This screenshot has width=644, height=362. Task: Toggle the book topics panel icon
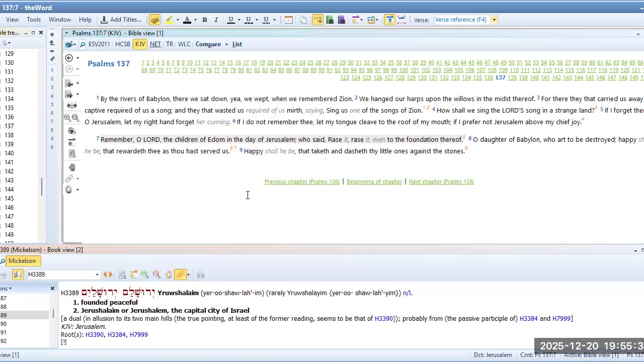(x=18, y=275)
